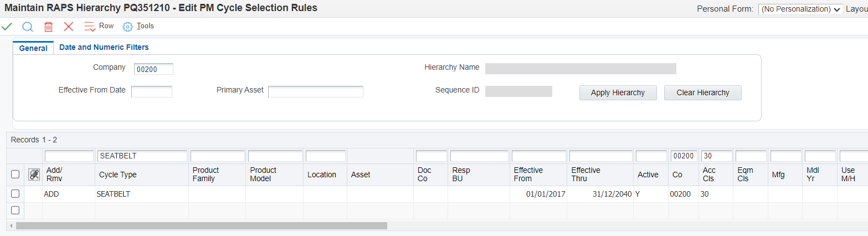Click the Find magnifier icon
The height and width of the screenshot is (236, 868).
(x=28, y=27)
